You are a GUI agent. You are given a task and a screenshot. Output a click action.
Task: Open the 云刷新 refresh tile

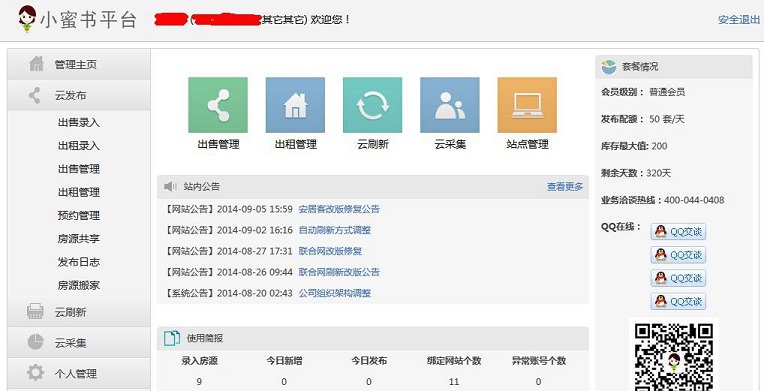(x=373, y=105)
